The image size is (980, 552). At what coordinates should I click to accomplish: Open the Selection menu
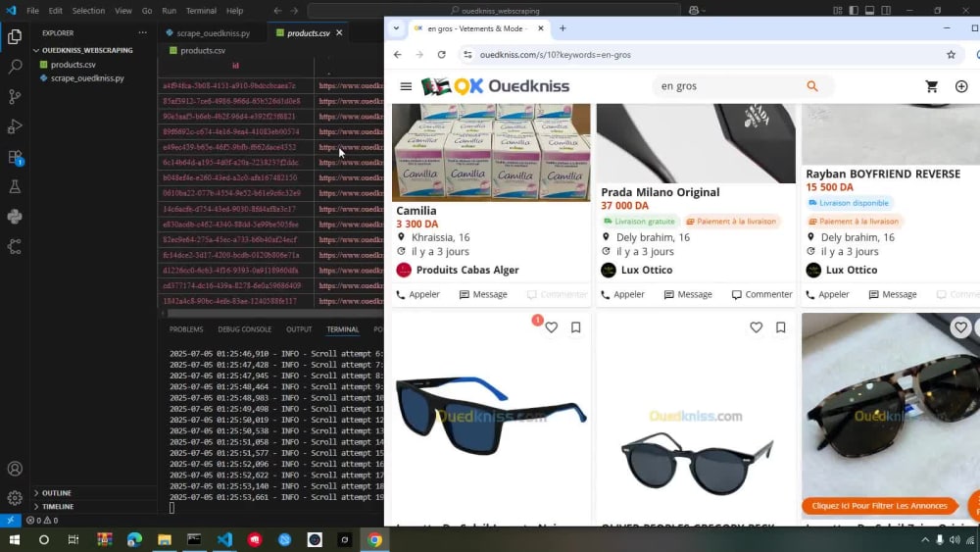[x=88, y=11]
